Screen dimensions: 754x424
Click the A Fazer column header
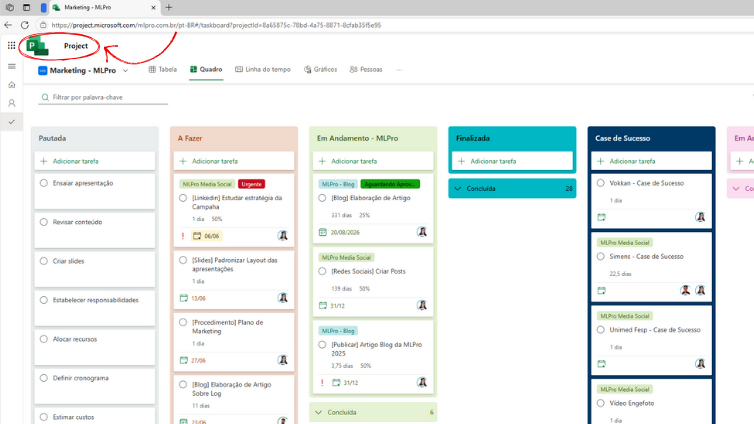tap(190, 138)
